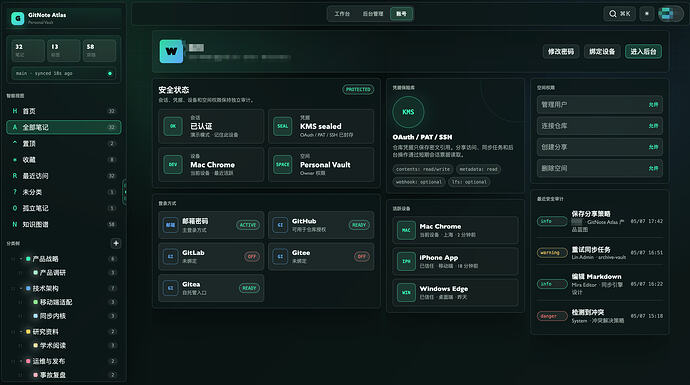Click the SEAL credential icon
The height and width of the screenshot is (385, 690).
click(x=283, y=126)
